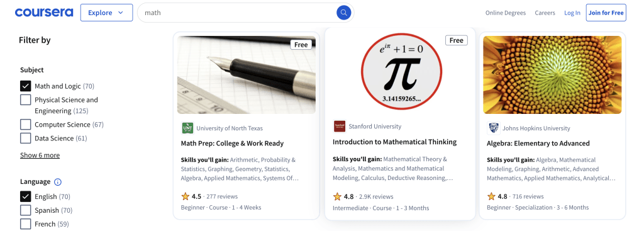644x231 pixels.
Task: Enable the Spanish language checkbox
Action: 25,210
